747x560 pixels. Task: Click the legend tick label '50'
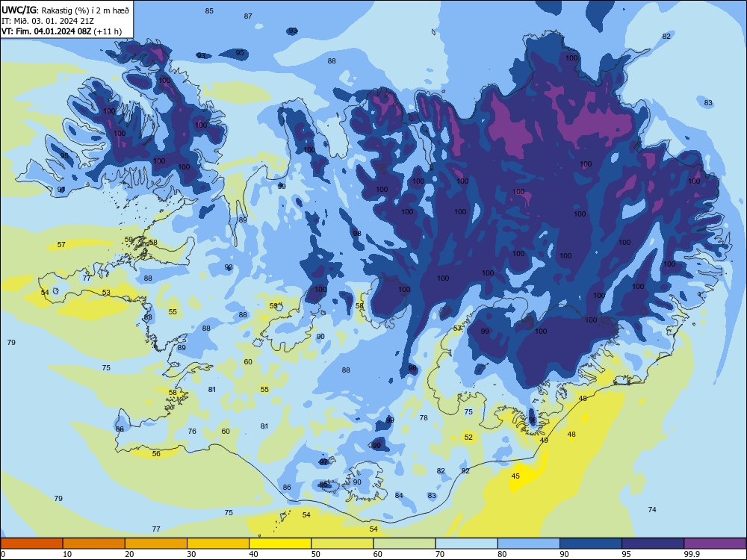[315, 554]
